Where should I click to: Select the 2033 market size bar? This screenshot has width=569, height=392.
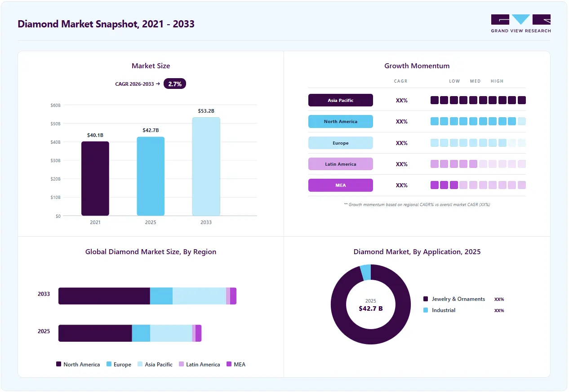206,167
